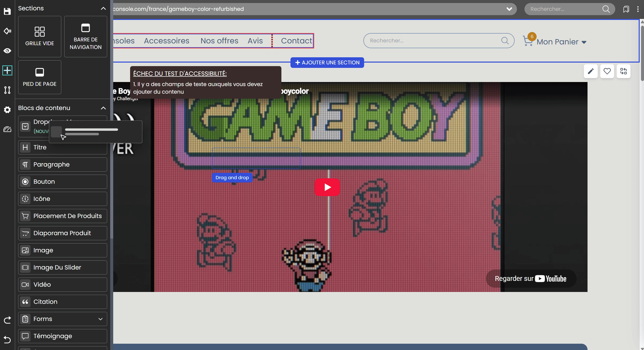Expand the Forms block chevron

pos(100,319)
